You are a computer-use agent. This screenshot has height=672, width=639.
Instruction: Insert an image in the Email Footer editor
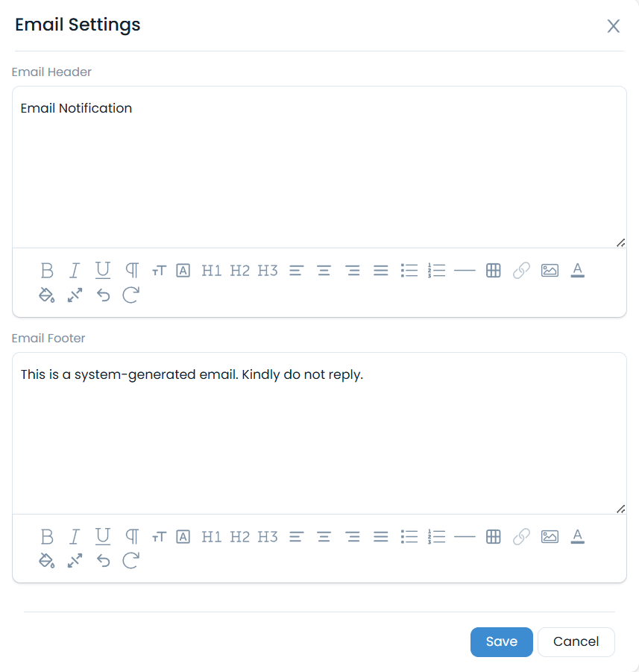point(550,536)
